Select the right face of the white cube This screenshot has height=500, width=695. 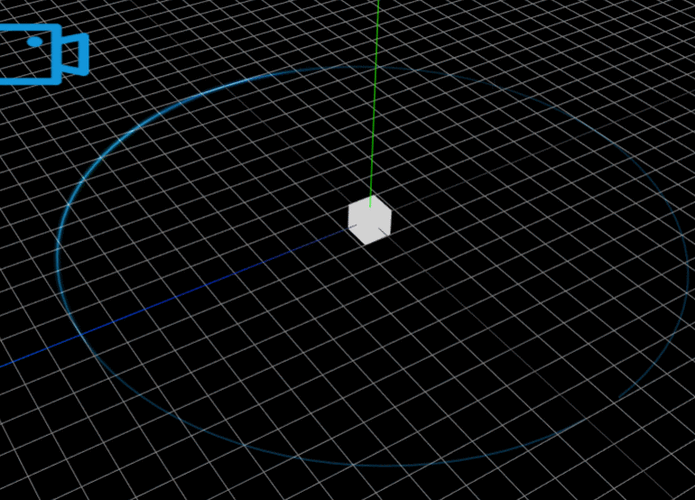(x=380, y=226)
